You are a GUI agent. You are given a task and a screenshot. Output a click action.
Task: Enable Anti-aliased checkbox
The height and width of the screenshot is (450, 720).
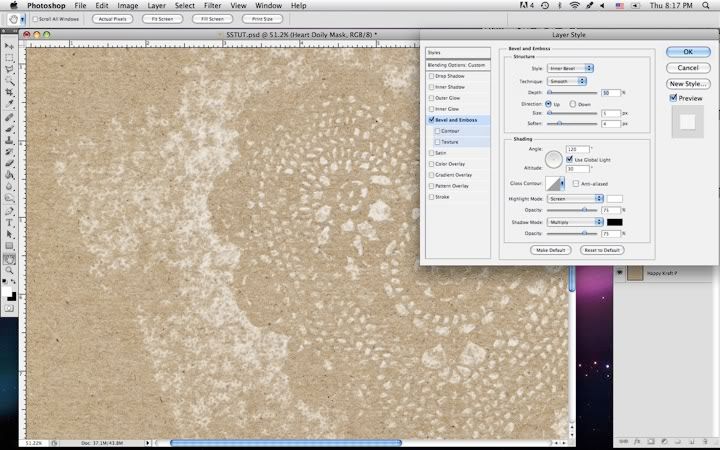576,183
